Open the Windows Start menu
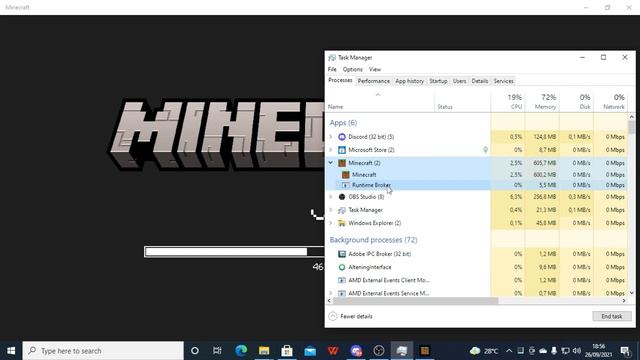The image size is (640, 360). pyautogui.click(x=11, y=351)
